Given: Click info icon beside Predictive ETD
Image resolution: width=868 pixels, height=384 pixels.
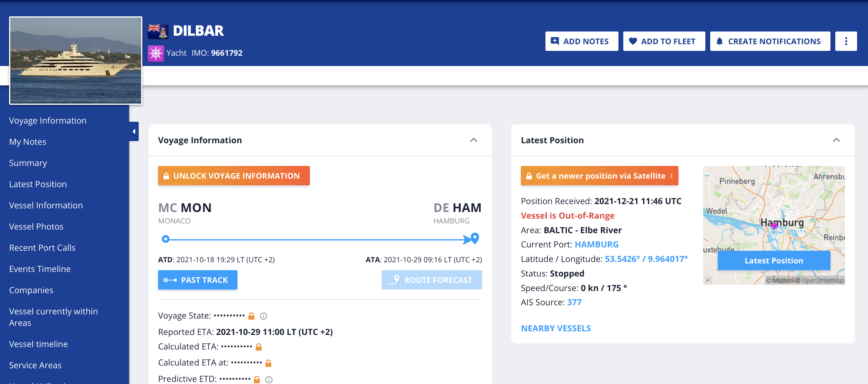Looking at the screenshot, I should point(269,380).
